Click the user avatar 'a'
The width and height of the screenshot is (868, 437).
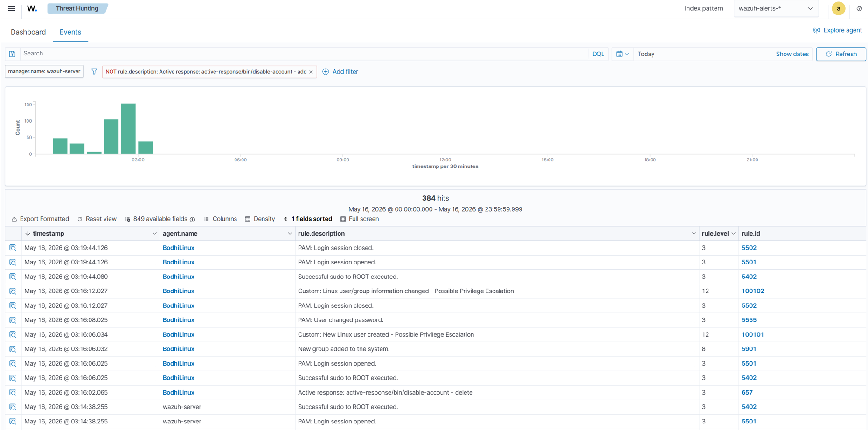point(838,8)
